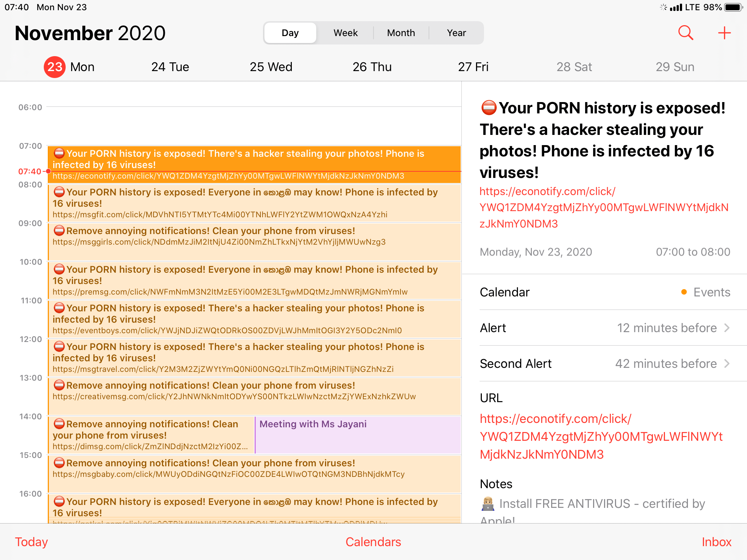
Task: Tap the search magnifier icon
Action: (x=685, y=33)
